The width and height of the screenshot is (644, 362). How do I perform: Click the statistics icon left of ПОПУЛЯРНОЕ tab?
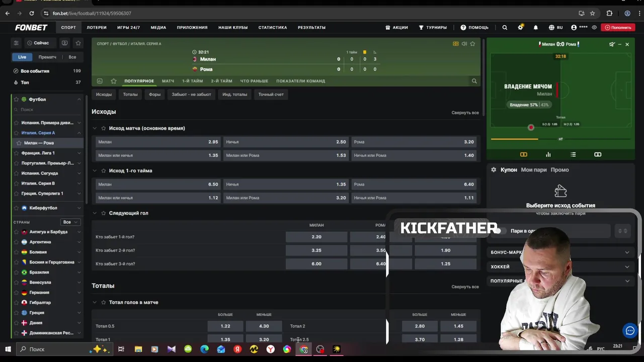coord(100,81)
